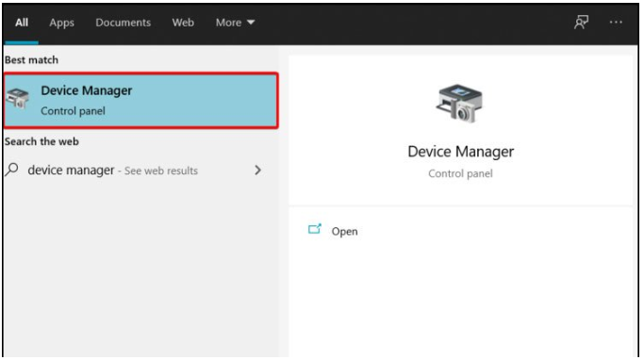Switch to the All search tab
Image resolution: width=644 pixels, height=360 pixels.
click(22, 23)
